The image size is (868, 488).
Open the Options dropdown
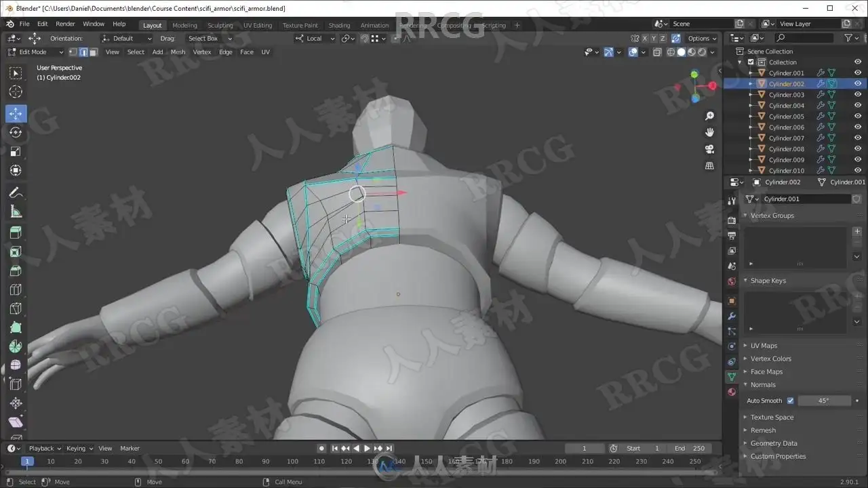point(702,39)
